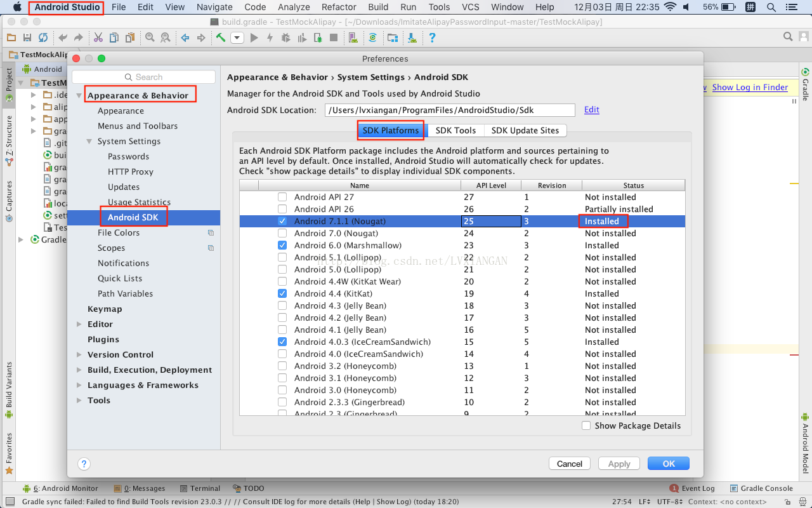Image resolution: width=812 pixels, height=508 pixels.
Task: Open macOS Notification Center icon
Action: tap(793, 8)
